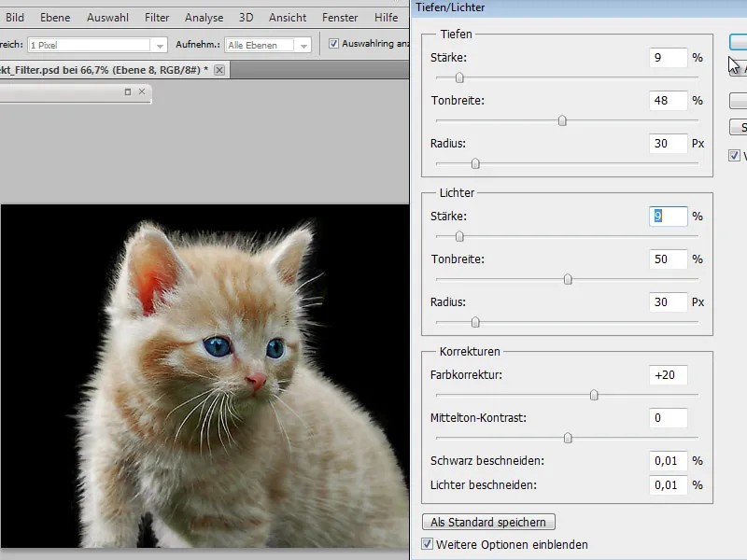
Task: Adjust the Tiefen Radius slider handle
Action: tap(475, 164)
